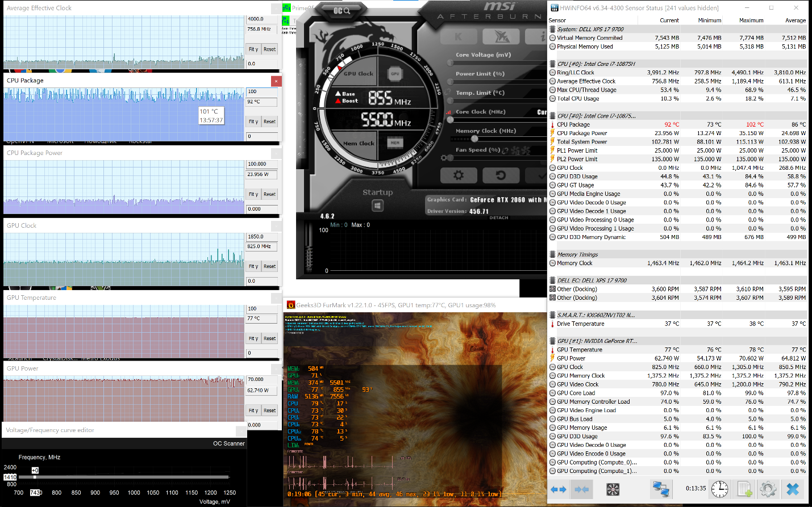Image resolution: width=812 pixels, height=507 pixels.
Task: Click Reset in GPU Temperature graph
Action: (x=270, y=338)
